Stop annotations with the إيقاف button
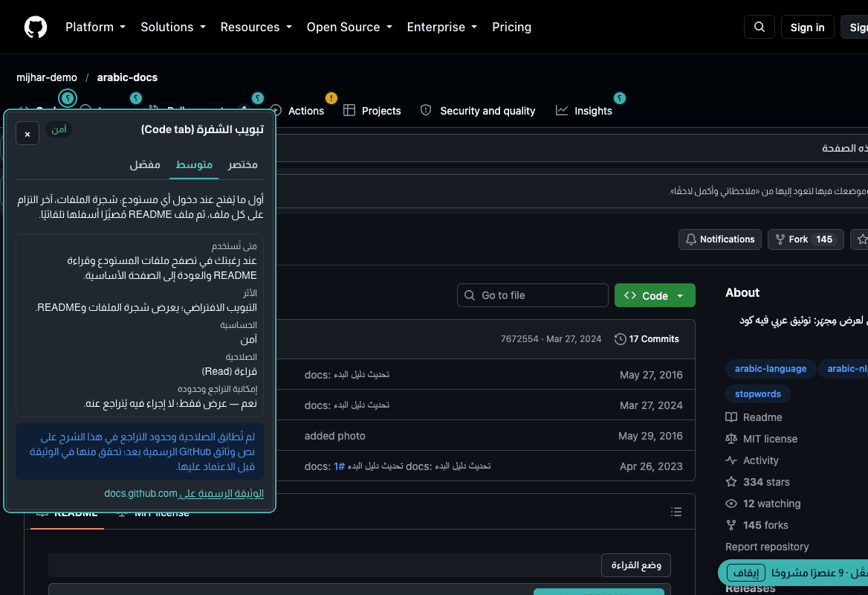This screenshot has height=595, width=868. pyautogui.click(x=745, y=573)
